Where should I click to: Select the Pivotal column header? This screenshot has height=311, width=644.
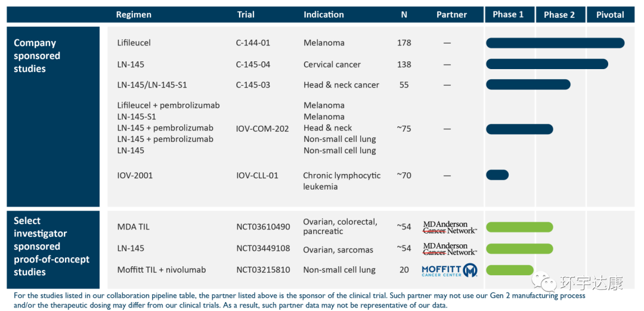click(610, 15)
